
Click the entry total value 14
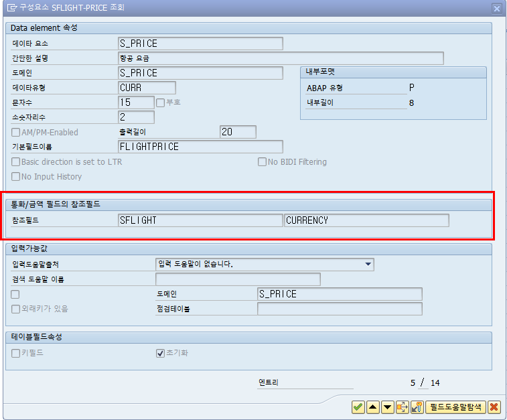(x=435, y=382)
